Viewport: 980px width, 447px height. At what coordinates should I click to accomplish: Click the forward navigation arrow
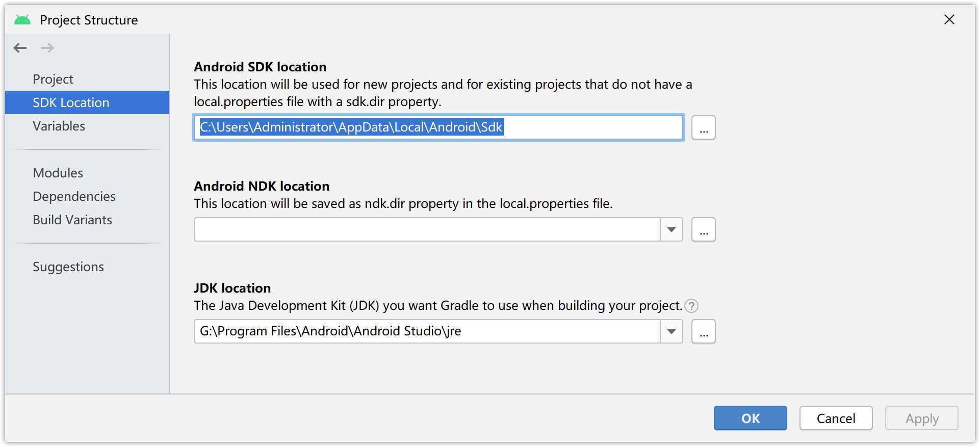(47, 48)
